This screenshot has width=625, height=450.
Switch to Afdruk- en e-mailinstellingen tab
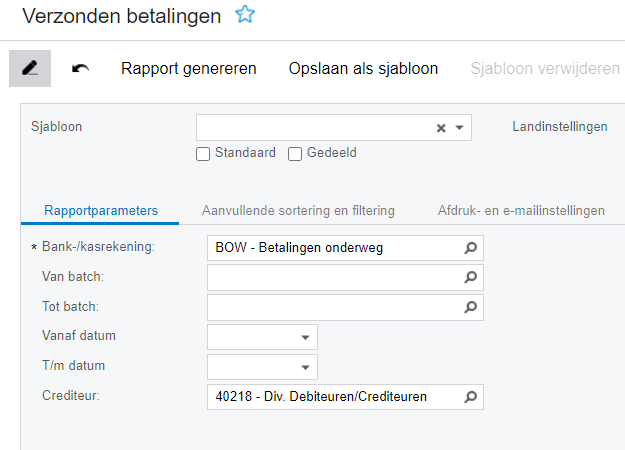[521, 210]
